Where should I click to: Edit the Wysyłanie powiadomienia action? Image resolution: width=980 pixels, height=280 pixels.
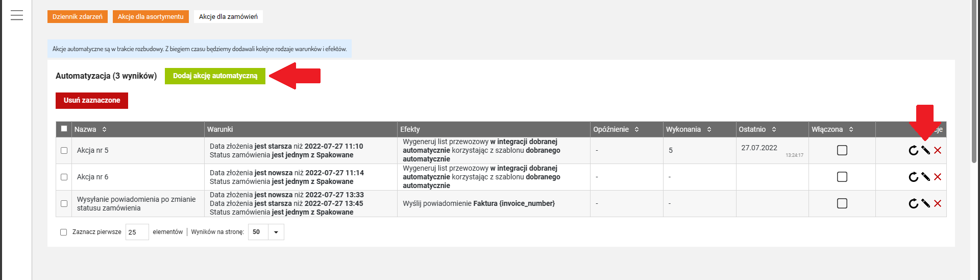pos(925,203)
